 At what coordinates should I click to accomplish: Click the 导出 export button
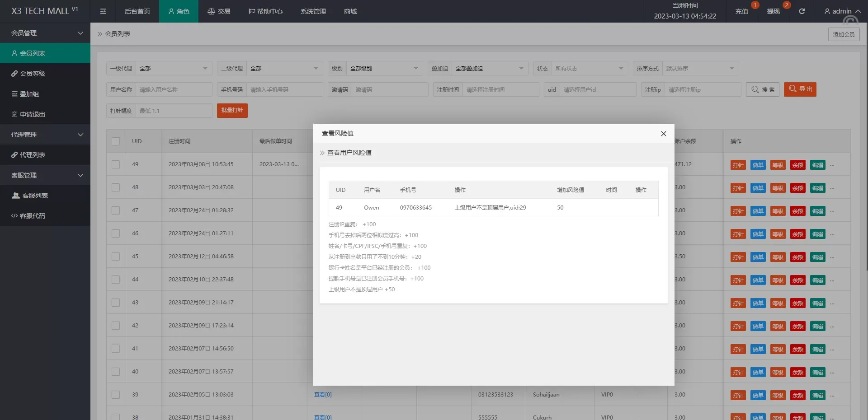coord(800,89)
